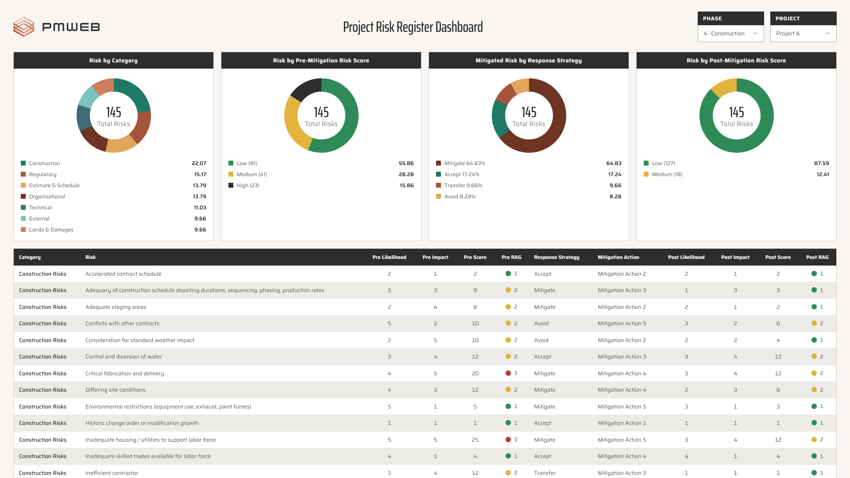Sort table by Risk column header
Viewport: 850px width, 478px height.
[91, 257]
